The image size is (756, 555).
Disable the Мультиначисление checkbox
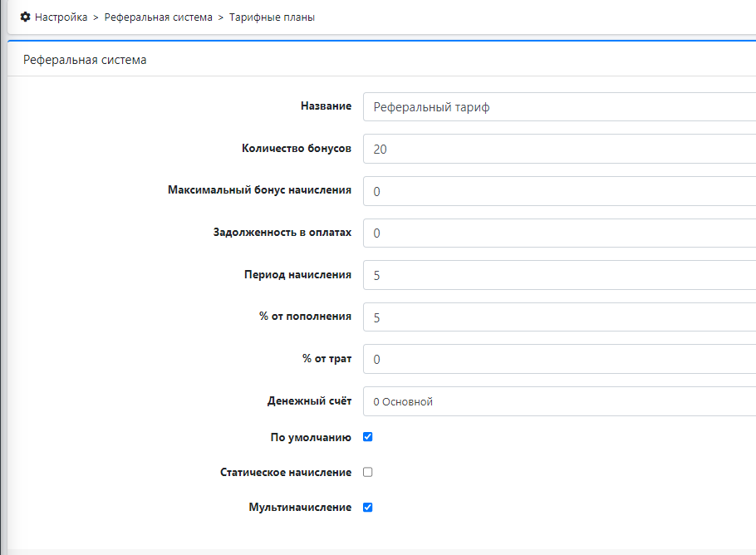coord(368,507)
